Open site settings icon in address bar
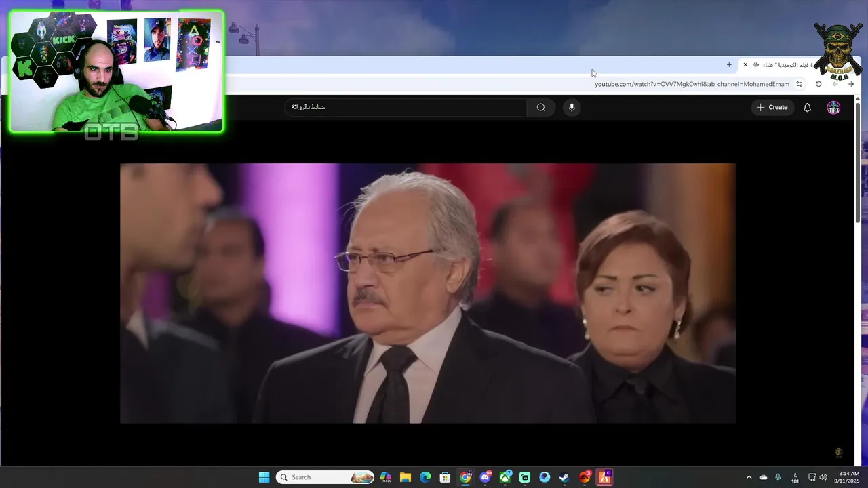Screen dimensions: 868x488 pos(800,84)
